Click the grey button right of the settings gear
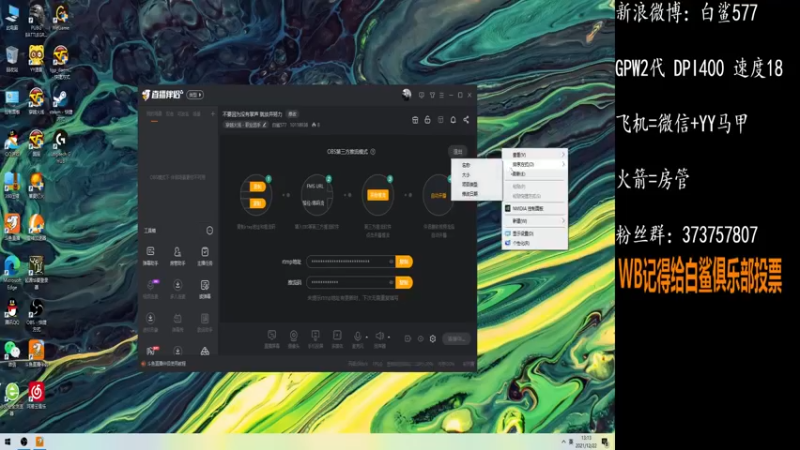This screenshot has height=450, width=800. click(x=456, y=339)
